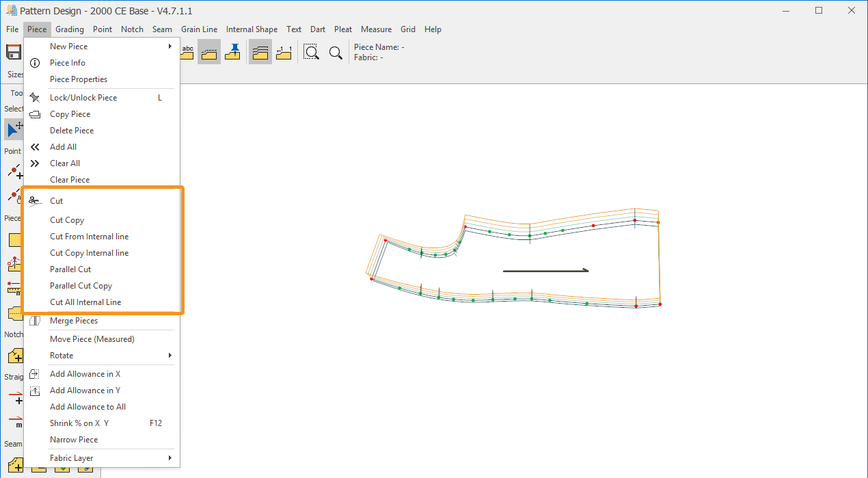
Task: Choose Cut From Internal line
Action: tap(89, 237)
